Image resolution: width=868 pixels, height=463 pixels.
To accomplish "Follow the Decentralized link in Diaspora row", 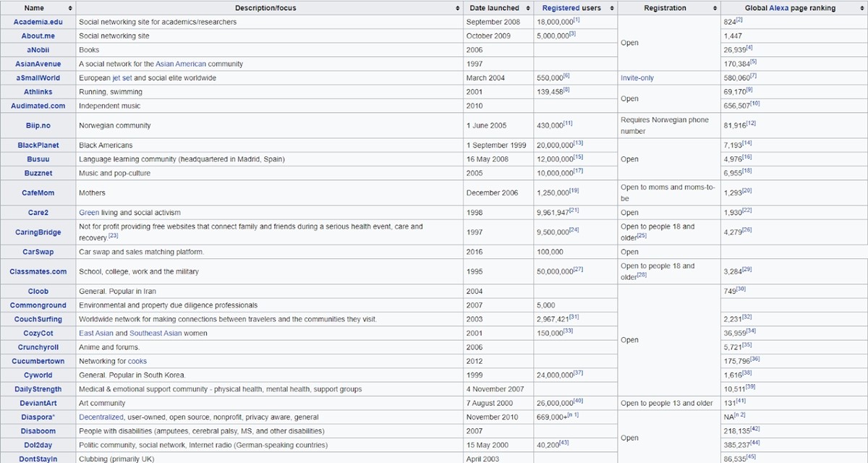I will pyautogui.click(x=103, y=417).
